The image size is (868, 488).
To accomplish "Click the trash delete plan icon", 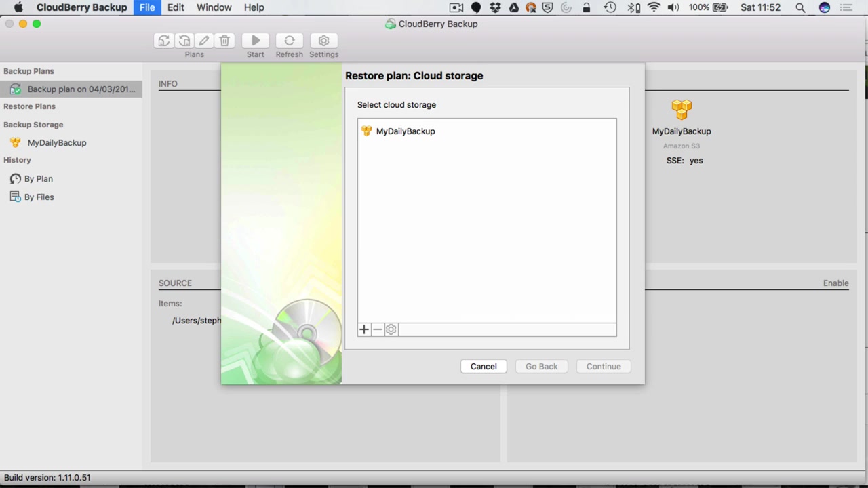I will tap(224, 41).
